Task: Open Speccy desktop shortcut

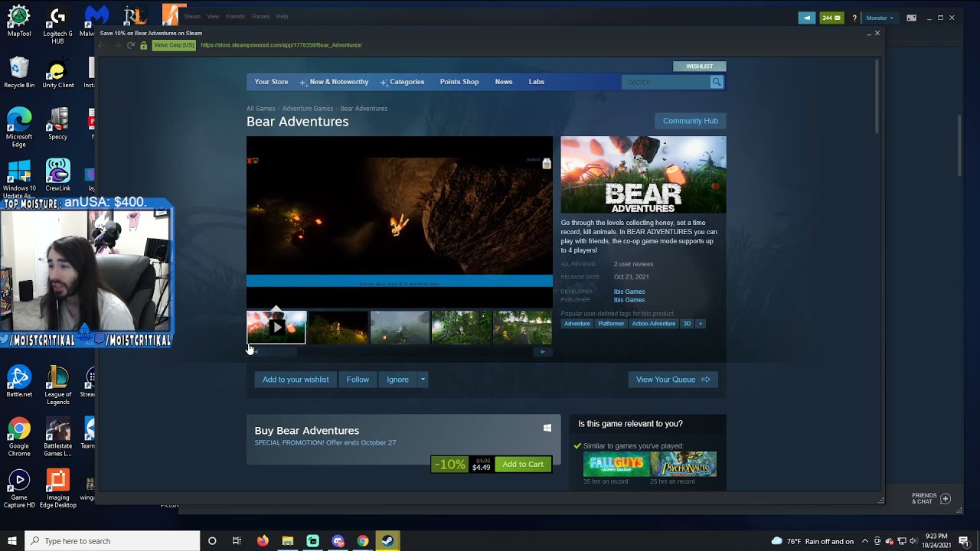Action: pos(57,124)
